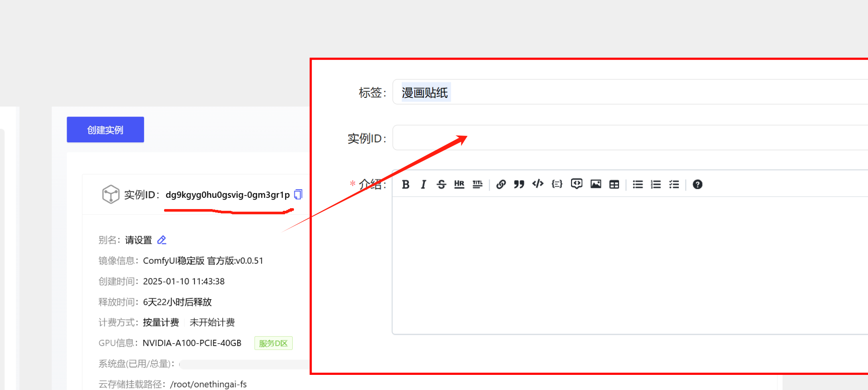Insert a table in the editor
Image resolution: width=868 pixels, height=390 pixels.
[614, 184]
